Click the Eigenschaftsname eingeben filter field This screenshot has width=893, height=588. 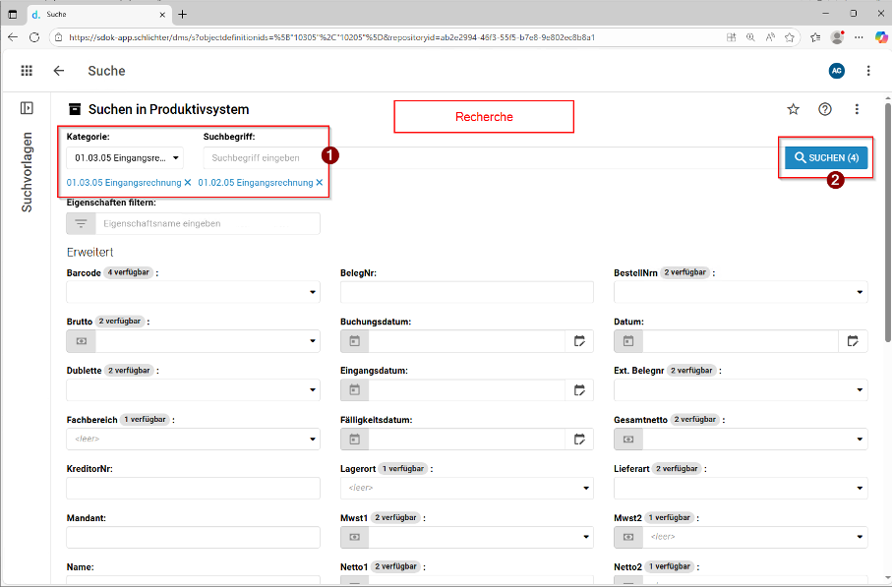[208, 224]
